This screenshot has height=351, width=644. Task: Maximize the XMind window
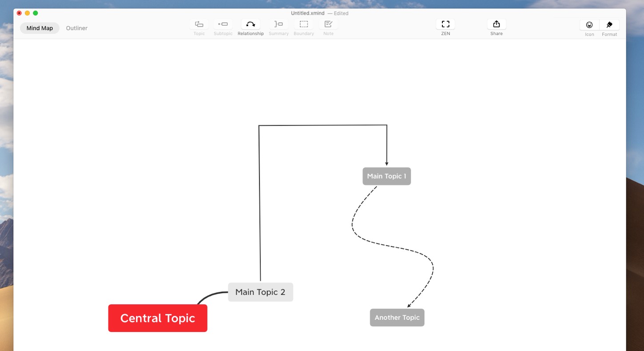click(x=36, y=13)
